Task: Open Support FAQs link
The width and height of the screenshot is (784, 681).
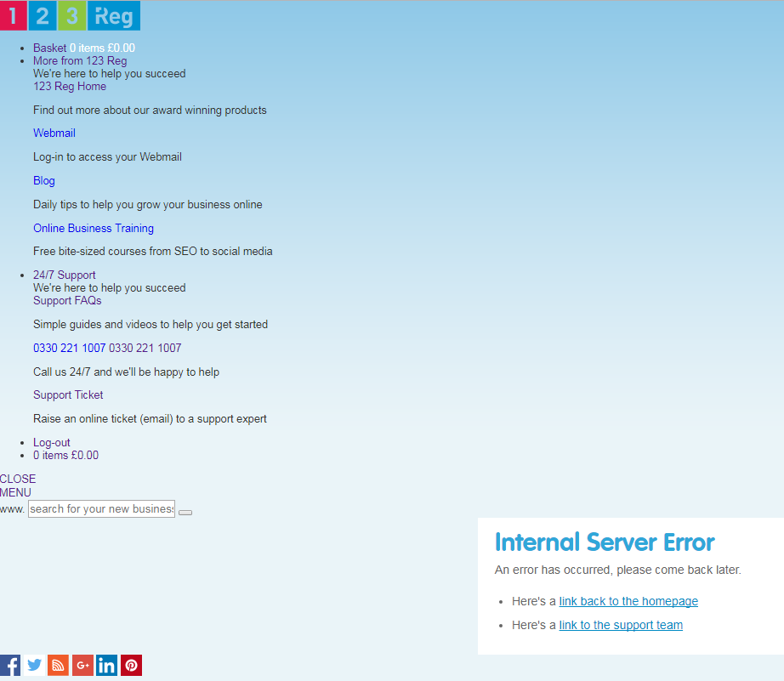Action: (67, 300)
